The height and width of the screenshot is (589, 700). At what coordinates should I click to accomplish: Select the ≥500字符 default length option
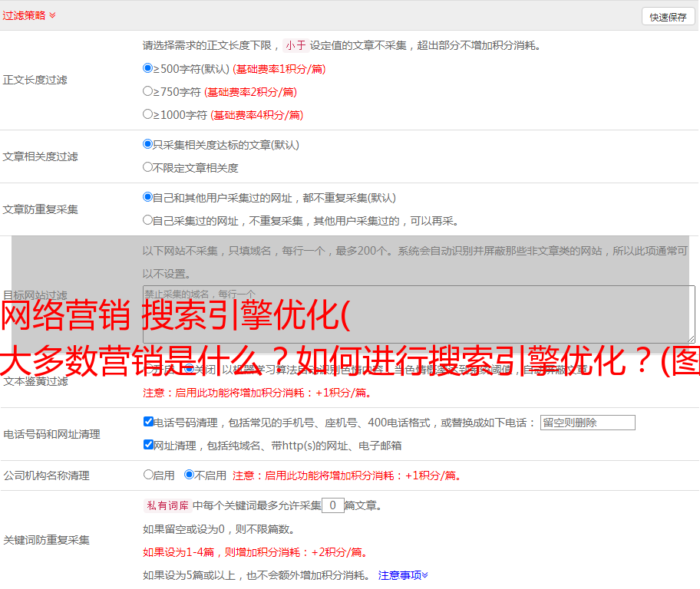(148, 68)
